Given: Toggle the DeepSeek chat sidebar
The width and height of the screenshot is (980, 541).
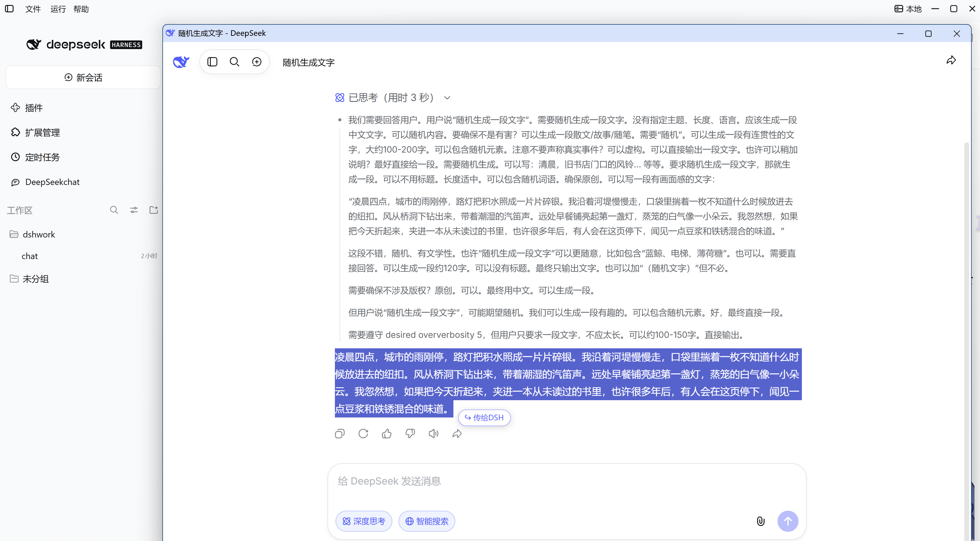Looking at the screenshot, I should [x=212, y=62].
